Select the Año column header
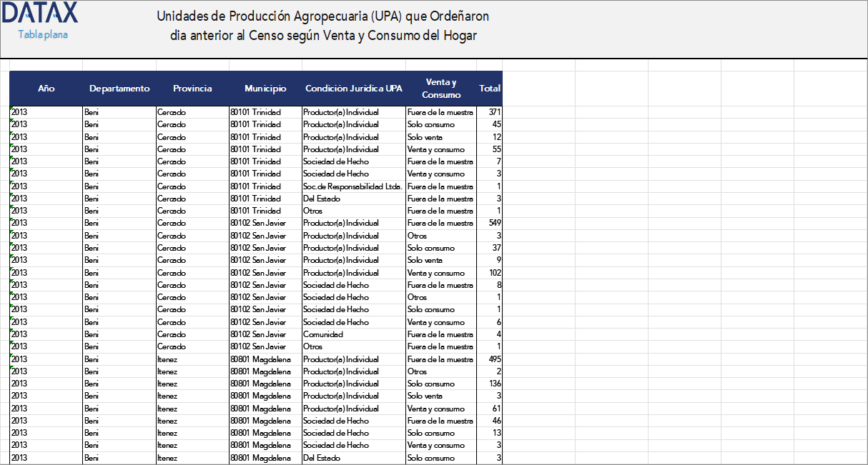The height and width of the screenshot is (465, 868). (46, 89)
